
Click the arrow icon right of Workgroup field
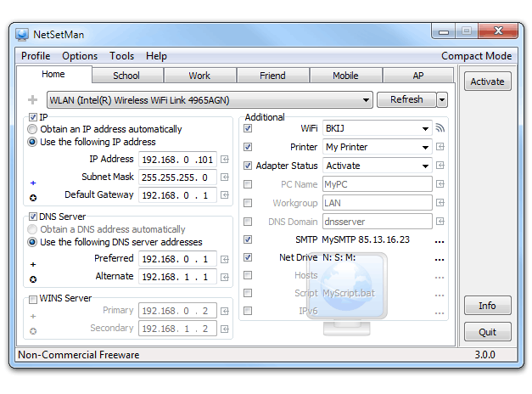[440, 203]
